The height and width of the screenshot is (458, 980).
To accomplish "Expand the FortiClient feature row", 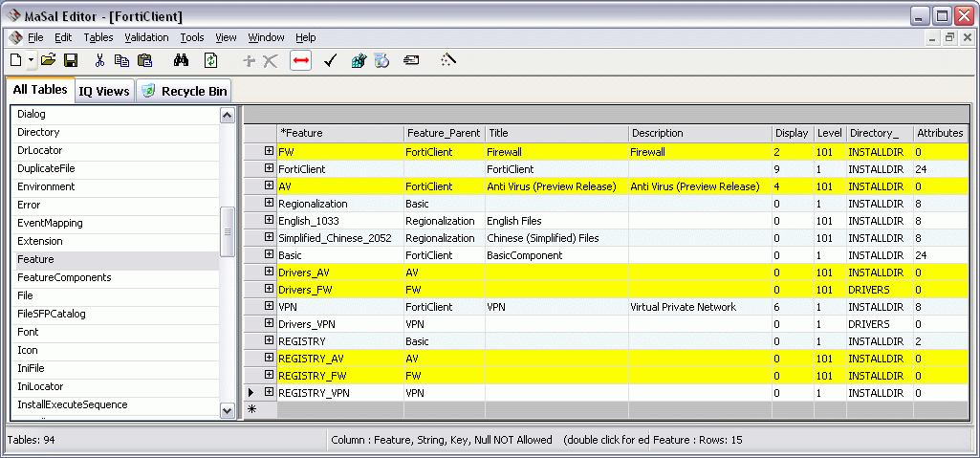I will point(269,169).
